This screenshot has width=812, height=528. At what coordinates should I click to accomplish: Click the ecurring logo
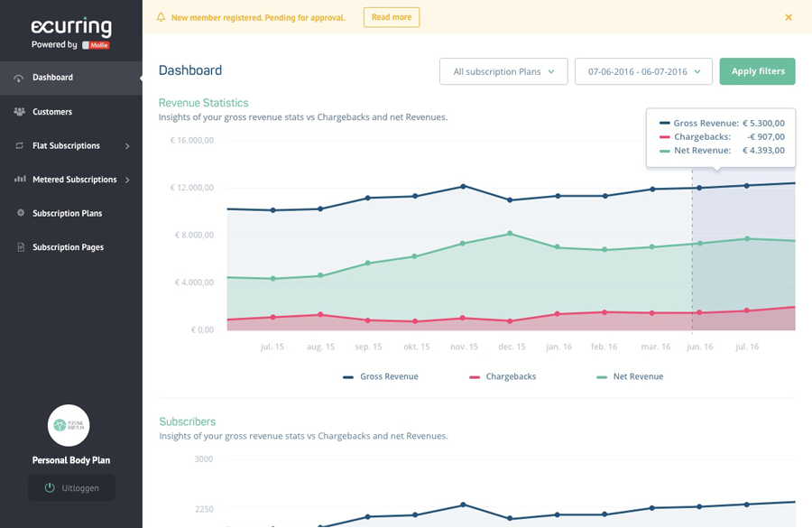(71, 27)
